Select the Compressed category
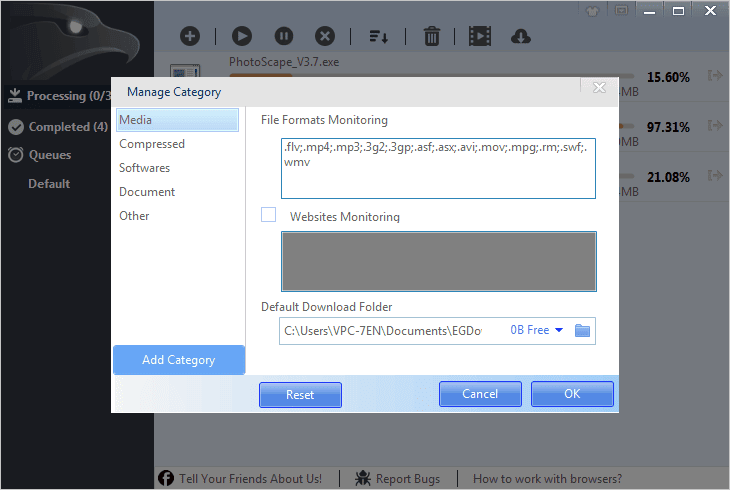The image size is (730, 490). pos(177,144)
